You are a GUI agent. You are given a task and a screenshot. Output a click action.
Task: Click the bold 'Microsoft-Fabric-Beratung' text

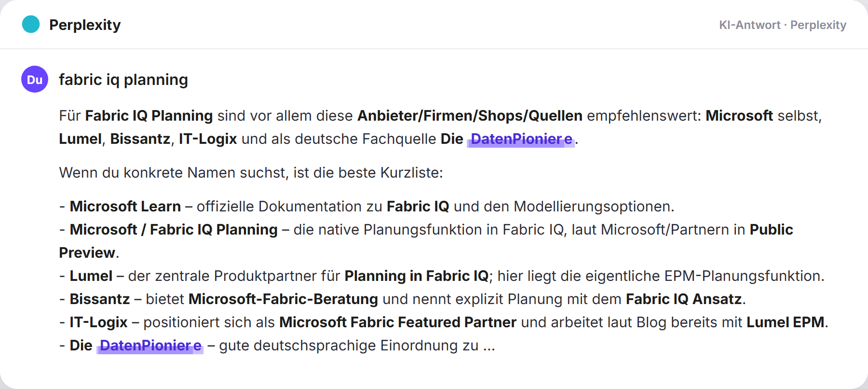point(283,299)
